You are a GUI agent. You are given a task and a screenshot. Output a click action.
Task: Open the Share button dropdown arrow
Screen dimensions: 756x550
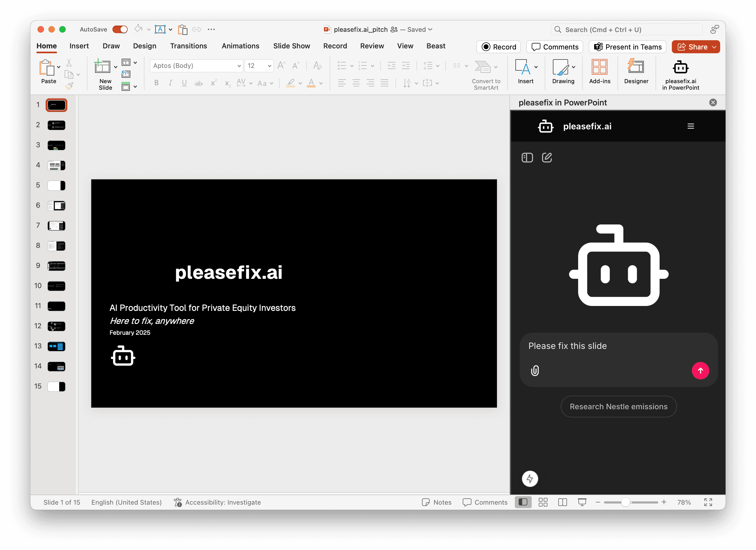coord(714,47)
